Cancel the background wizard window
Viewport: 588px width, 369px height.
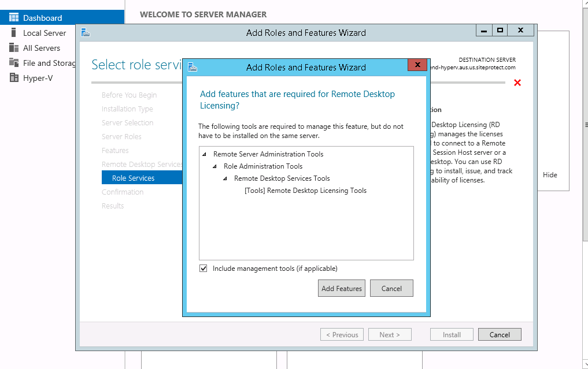click(x=500, y=334)
